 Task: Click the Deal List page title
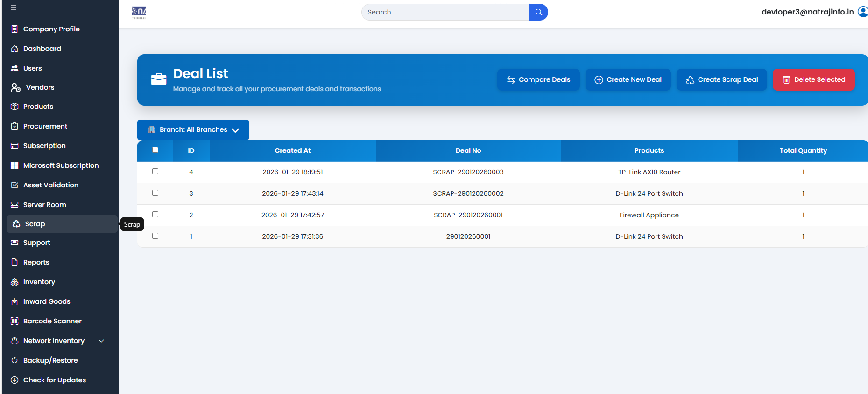[x=201, y=73]
